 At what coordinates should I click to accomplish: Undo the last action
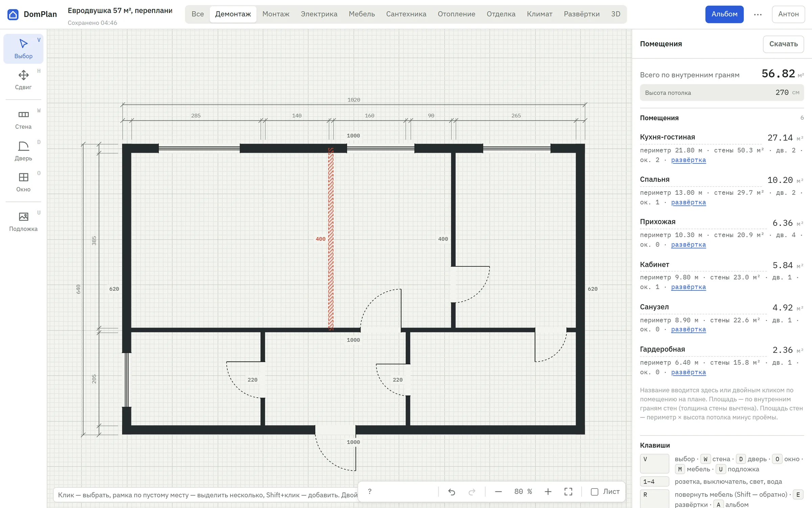point(451,492)
